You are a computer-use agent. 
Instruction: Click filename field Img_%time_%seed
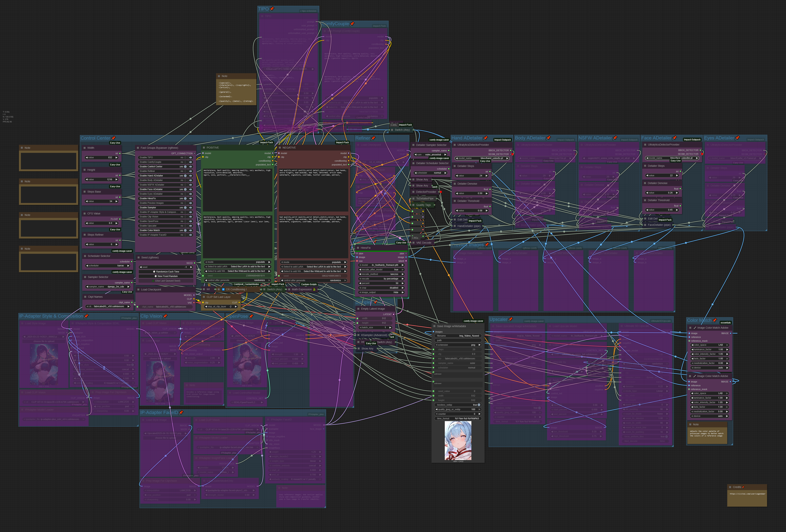pos(458,336)
